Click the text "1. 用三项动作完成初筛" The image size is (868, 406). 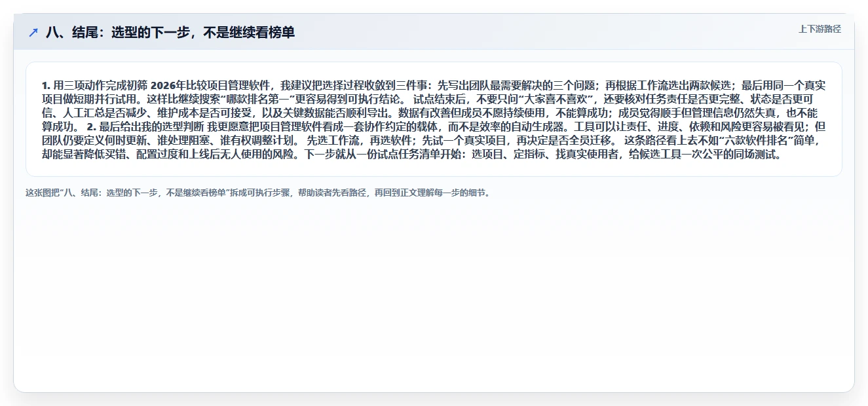pos(94,86)
